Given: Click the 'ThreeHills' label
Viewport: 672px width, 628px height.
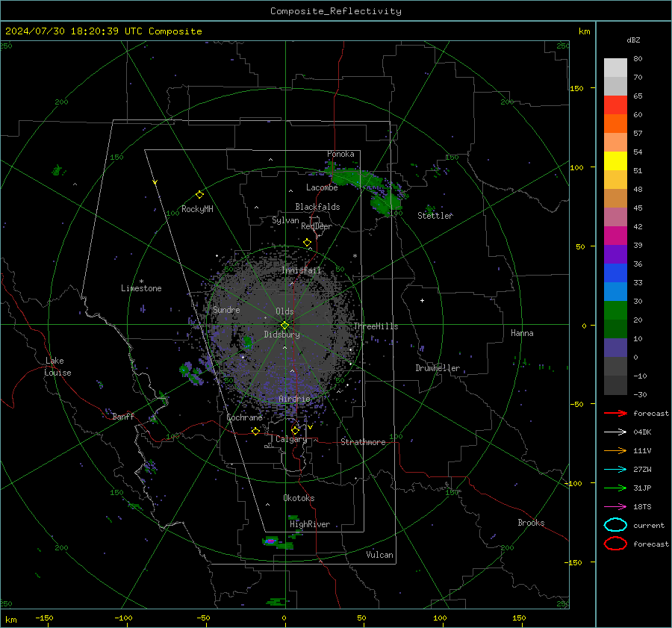Looking at the screenshot, I should pyautogui.click(x=376, y=326).
